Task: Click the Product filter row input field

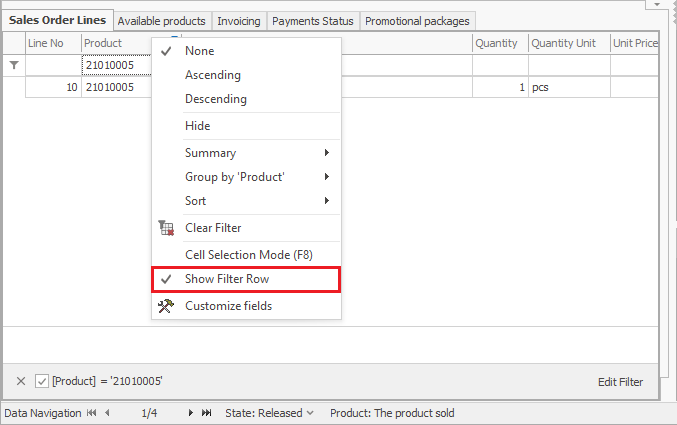Action: [115, 65]
